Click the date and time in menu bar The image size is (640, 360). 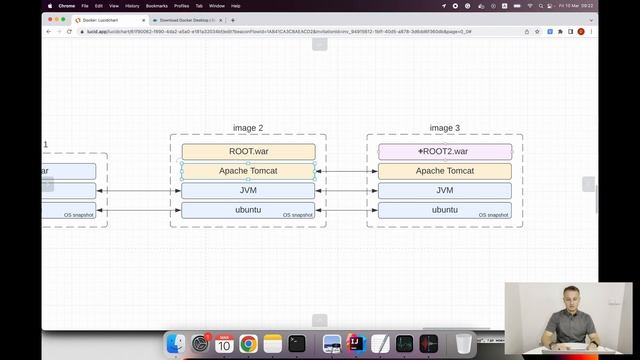click(x=576, y=6)
